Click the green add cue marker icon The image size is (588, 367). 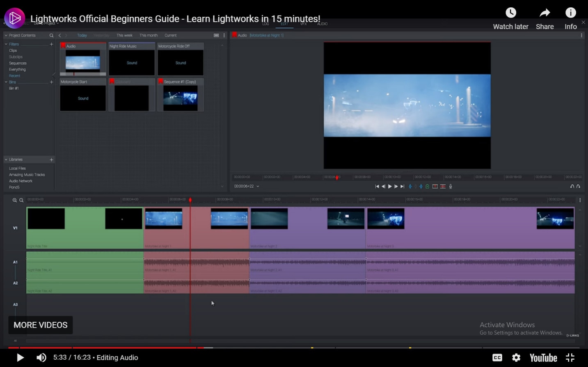tap(427, 187)
